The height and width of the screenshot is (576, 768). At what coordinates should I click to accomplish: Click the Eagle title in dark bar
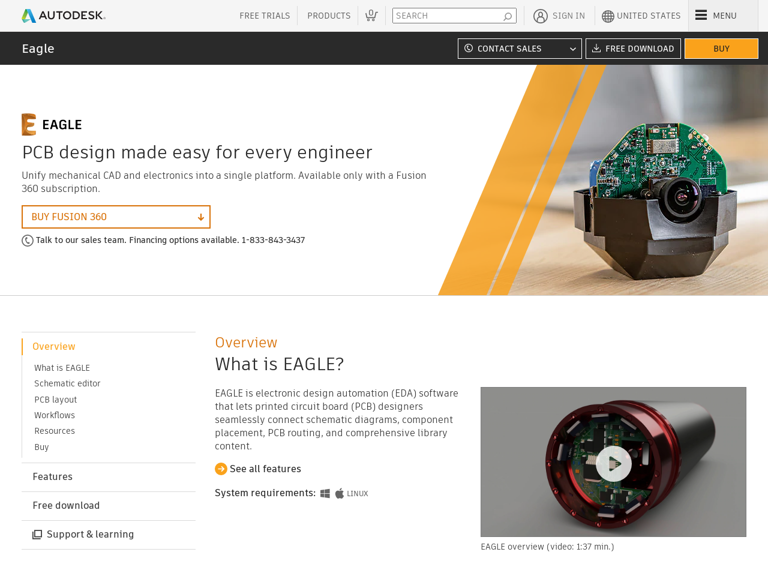(38, 48)
